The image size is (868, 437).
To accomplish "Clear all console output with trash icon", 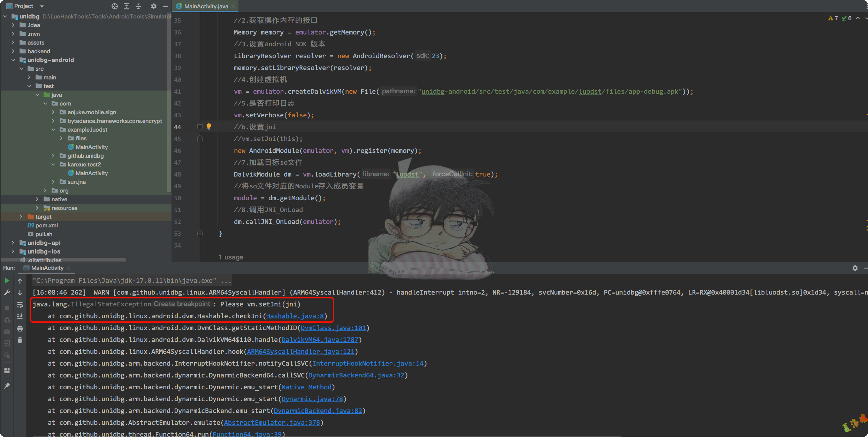I will [x=20, y=340].
